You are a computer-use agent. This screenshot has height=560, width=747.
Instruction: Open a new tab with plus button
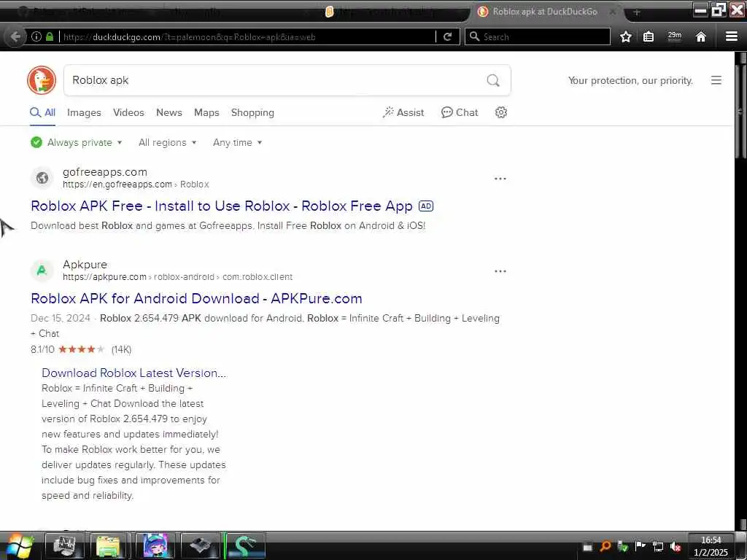[636, 12]
